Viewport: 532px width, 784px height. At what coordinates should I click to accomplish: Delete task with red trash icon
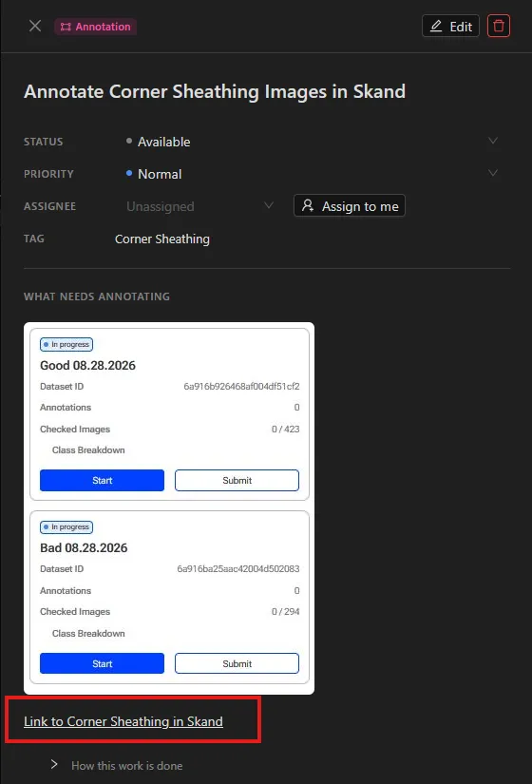coord(499,26)
